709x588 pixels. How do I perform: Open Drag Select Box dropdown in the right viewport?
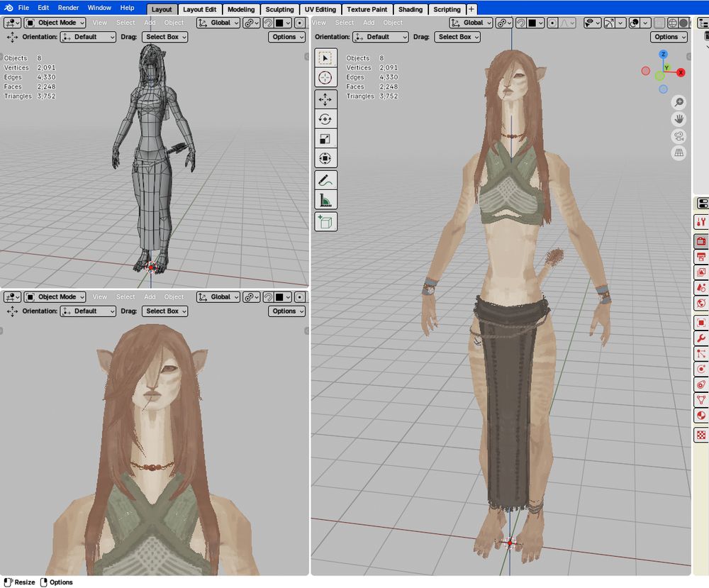pyautogui.click(x=457, y=37)
